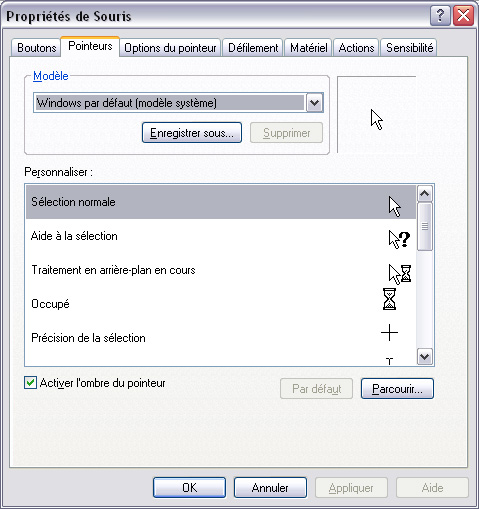479x509 pixels.
Task: Click the Enregistrer sous... button
Action: click(x=192, y=133)
